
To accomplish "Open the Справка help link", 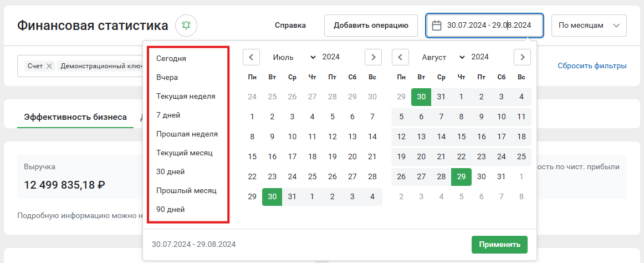I will [x=290, y=26].
